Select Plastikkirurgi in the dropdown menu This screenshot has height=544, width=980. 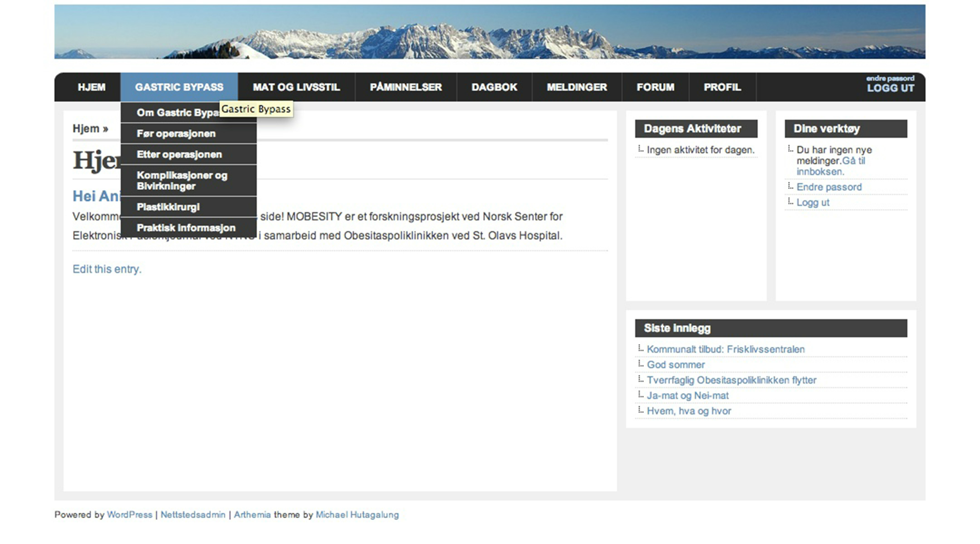coord(168,207)
